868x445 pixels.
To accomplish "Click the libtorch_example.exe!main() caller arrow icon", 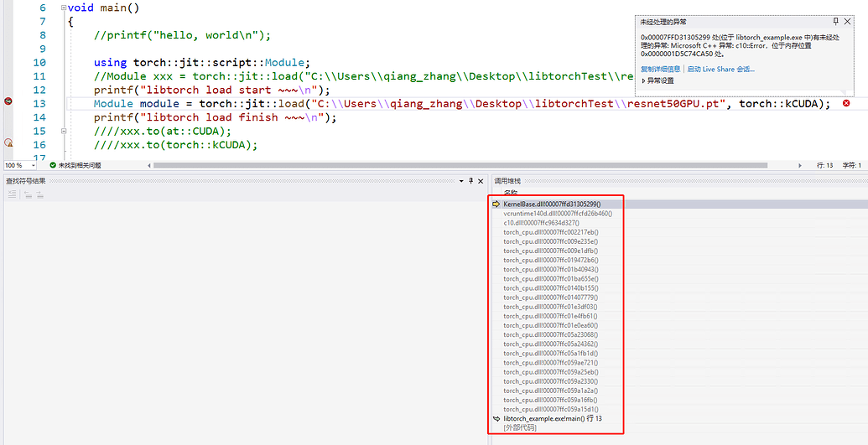I will pyautogui.click(x=496, y=418).
